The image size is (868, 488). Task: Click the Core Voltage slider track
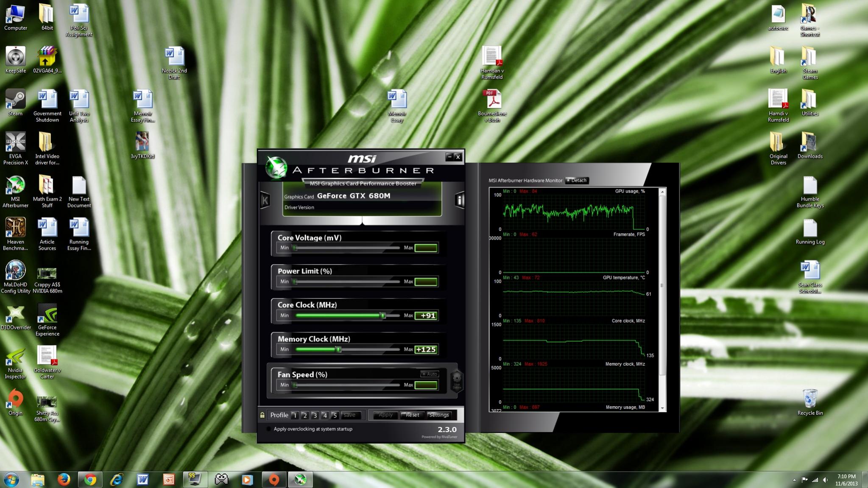[347, 248]
